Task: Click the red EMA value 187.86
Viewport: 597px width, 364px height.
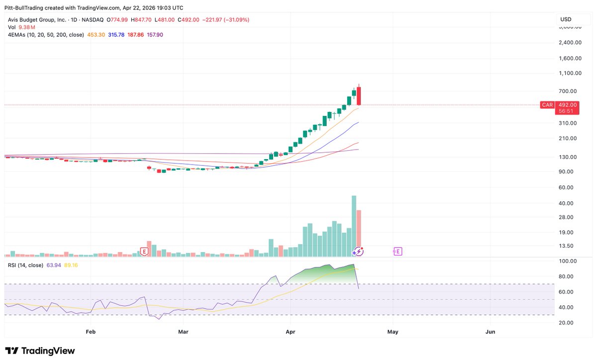Action: pyautogui.click(x=136, y=34)
